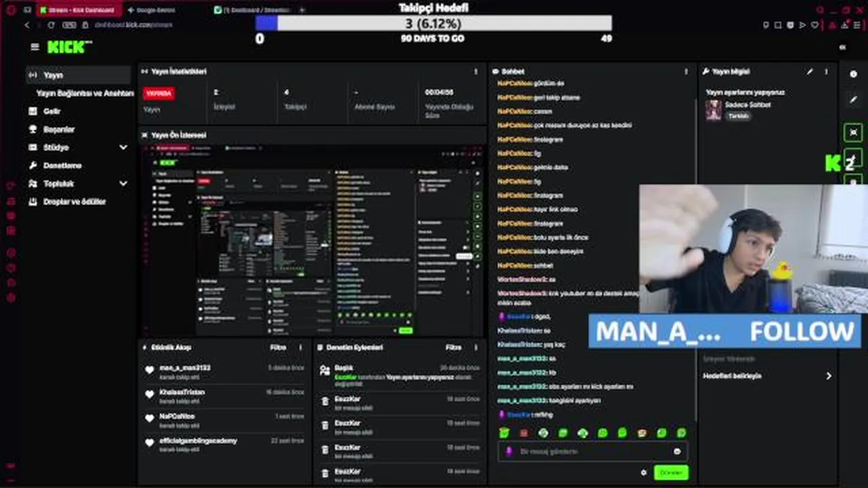Image resolution: width=868 pixels, height=488 pixels.
Task: Click the İzleyici viewer count stat
Action: coord(224,99)
